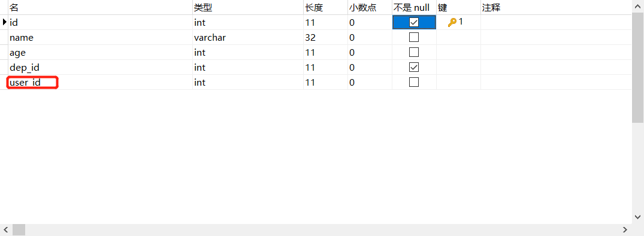Enable not null for name field
Screen dimensions: 644x236
point(414,37)
